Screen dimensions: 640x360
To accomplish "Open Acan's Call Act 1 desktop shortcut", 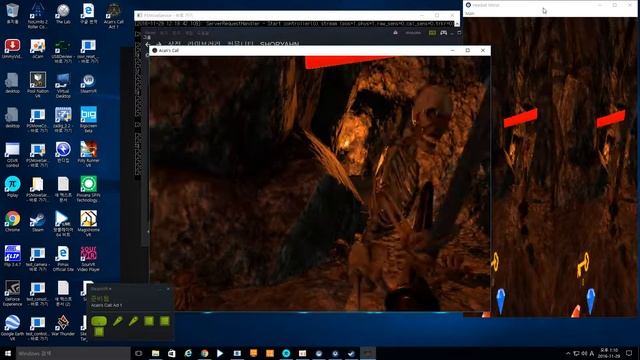I will 113,16.
